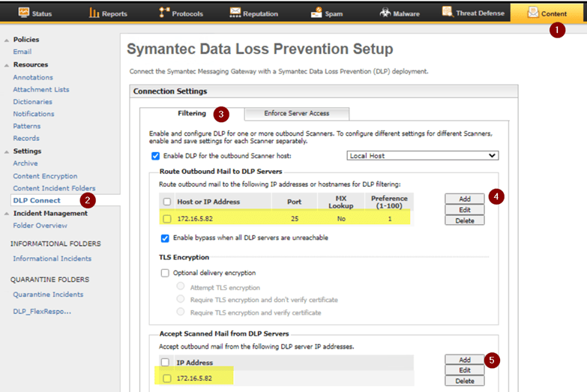
Task: Open the Malware biohazard icon
Action: click(385, 13)
